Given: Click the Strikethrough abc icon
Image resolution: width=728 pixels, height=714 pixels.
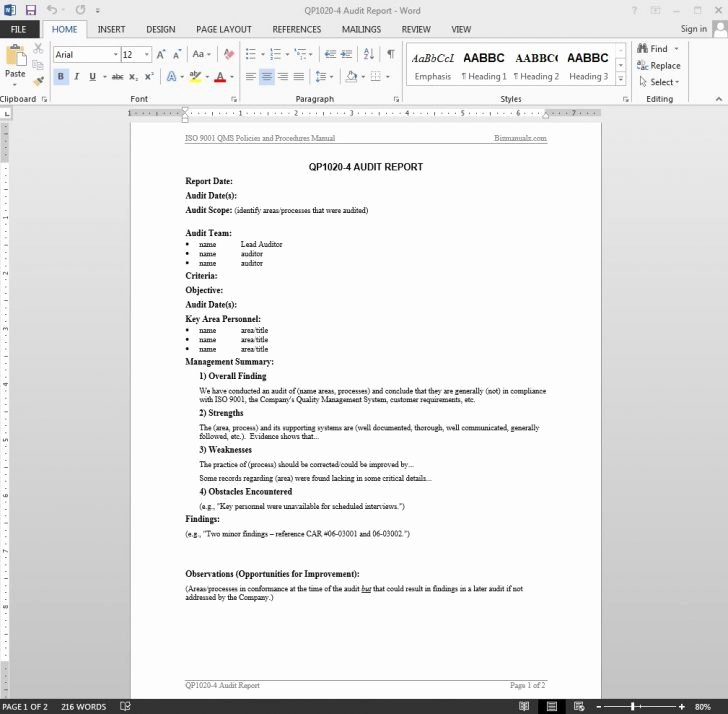Looking at the screenshot, I should point(117,77).
